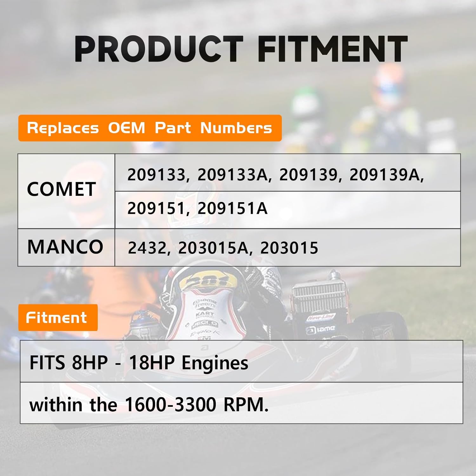Click the PRODUCT FITMENT heading
This screenshot has width=476, height=476.
click(241, 49)
